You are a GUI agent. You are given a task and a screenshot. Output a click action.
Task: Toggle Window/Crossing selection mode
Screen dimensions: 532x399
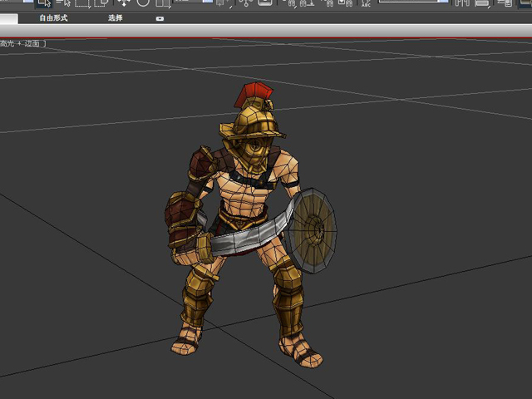pos(101,3)
